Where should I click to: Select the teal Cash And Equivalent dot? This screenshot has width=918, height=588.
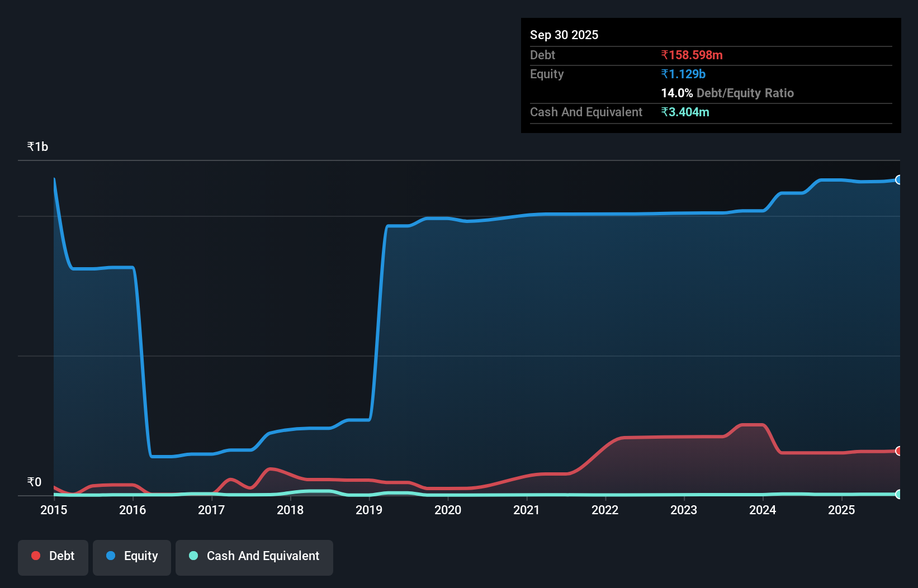click(192, 556)
